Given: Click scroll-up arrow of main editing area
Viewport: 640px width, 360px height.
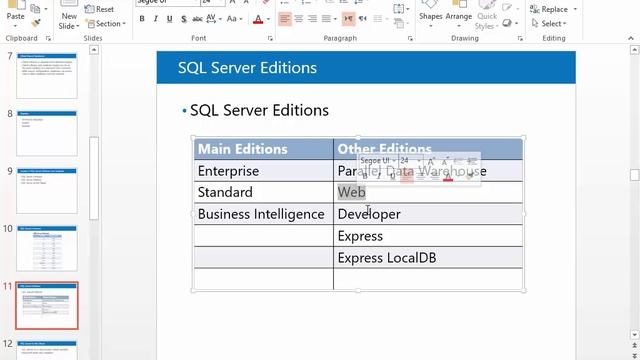Looking at the screenshot, I should click(x=634, y=50).
